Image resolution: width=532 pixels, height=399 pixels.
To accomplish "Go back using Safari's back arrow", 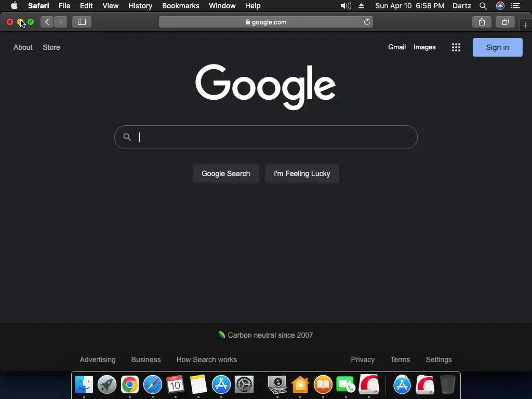I will (47, 22).
